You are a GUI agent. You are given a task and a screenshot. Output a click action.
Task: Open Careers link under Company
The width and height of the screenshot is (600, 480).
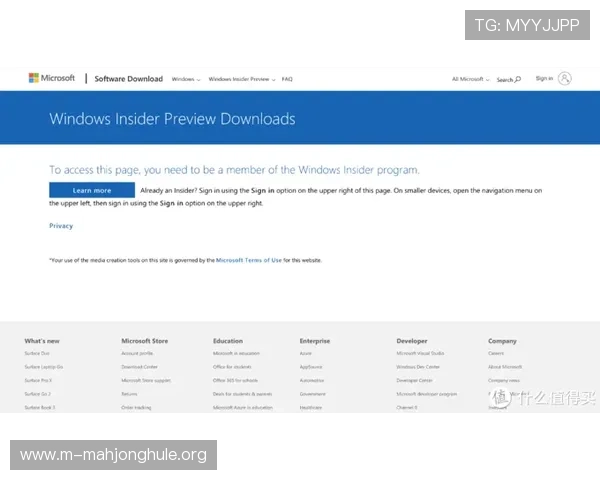click(496, 353)
